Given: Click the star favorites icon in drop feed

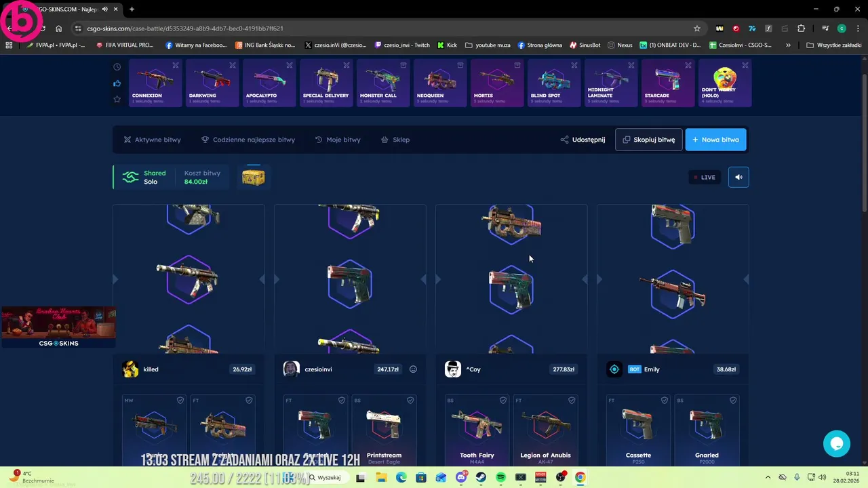Looking at the screenshot, I should (x=117, y=99).
